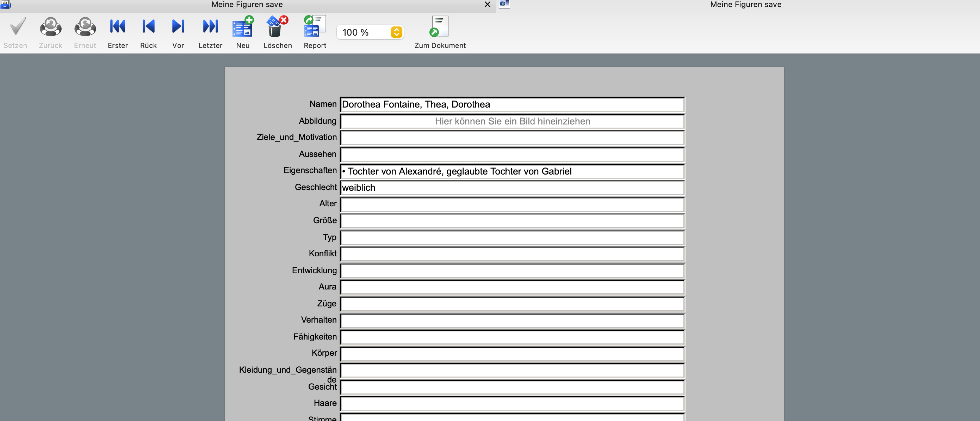Click the Namen label
Screen dimensions: 980x421
point(323,104)
